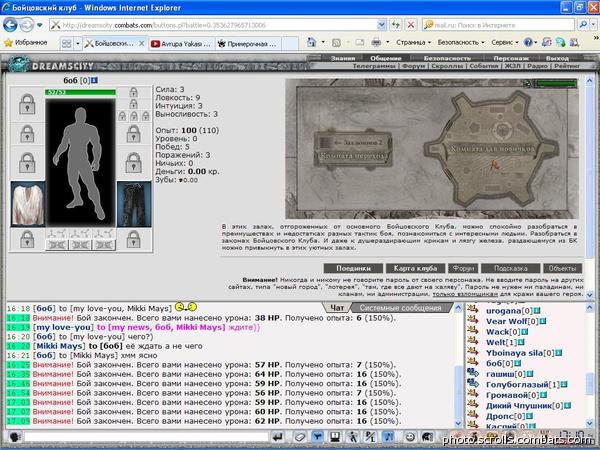Click the IE help question mark icon

tap(528, 42)
